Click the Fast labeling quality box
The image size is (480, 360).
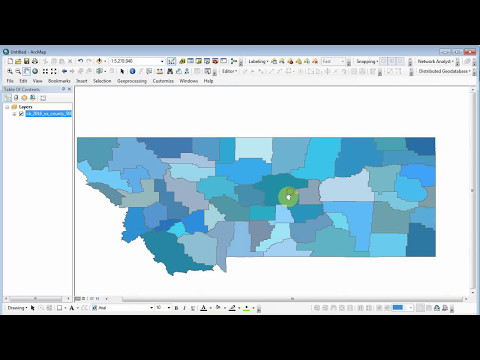[x=333, y=61]
